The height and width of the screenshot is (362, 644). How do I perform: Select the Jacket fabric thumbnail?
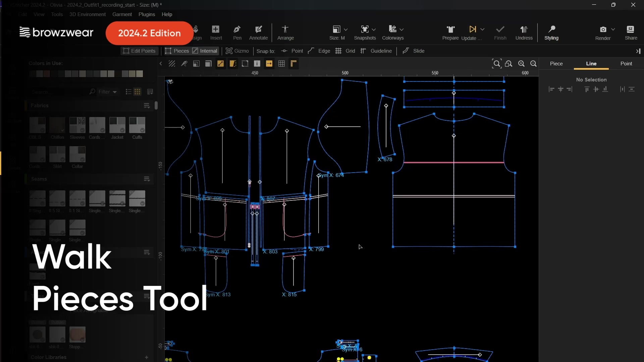[x=117, y=125]
